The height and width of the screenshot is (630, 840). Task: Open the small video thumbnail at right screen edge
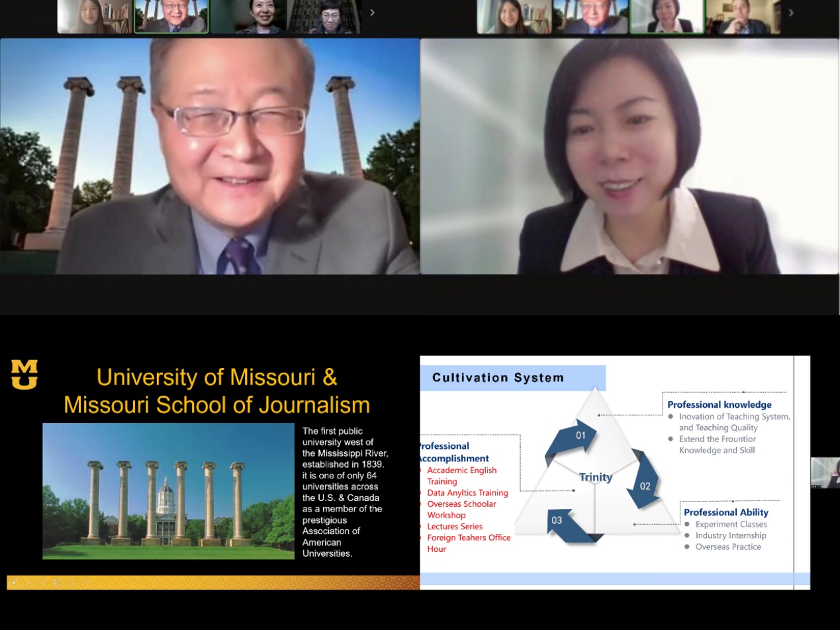tap(825, 472)
